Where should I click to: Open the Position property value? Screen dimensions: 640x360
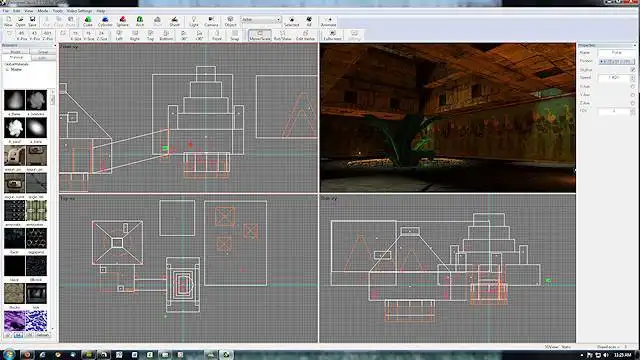(x=616, y=61)
